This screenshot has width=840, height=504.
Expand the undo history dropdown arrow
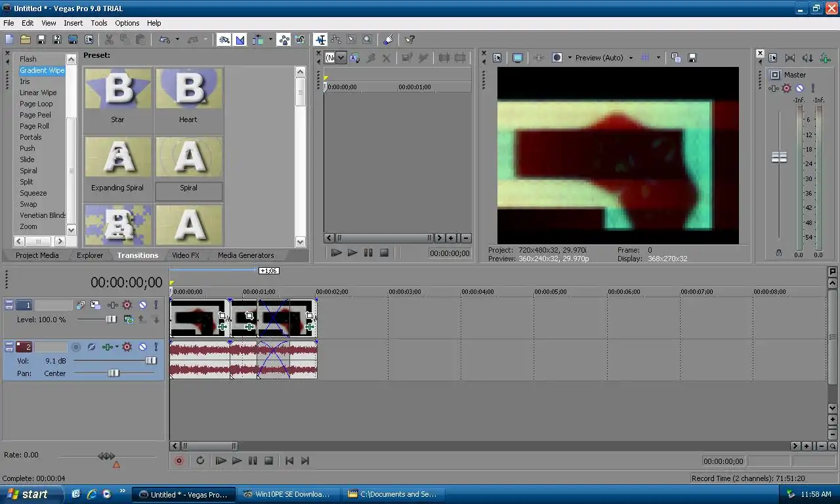[177, 40]
